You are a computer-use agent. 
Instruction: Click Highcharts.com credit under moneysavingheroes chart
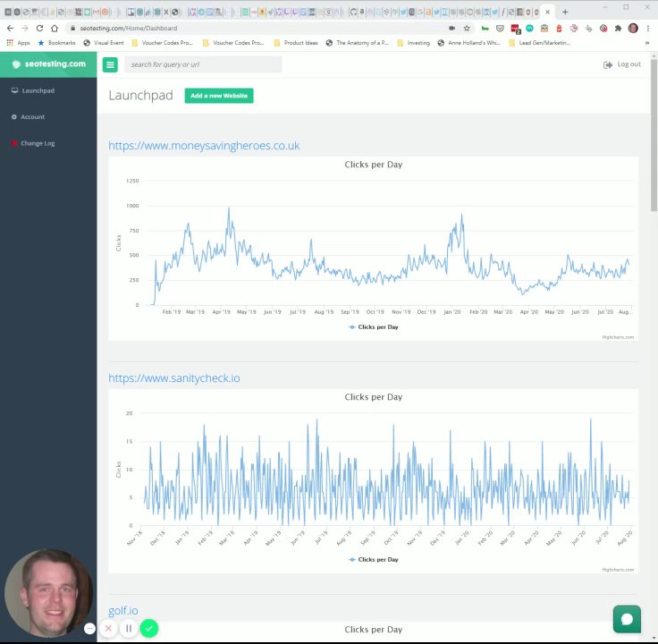tap(618, 337)
